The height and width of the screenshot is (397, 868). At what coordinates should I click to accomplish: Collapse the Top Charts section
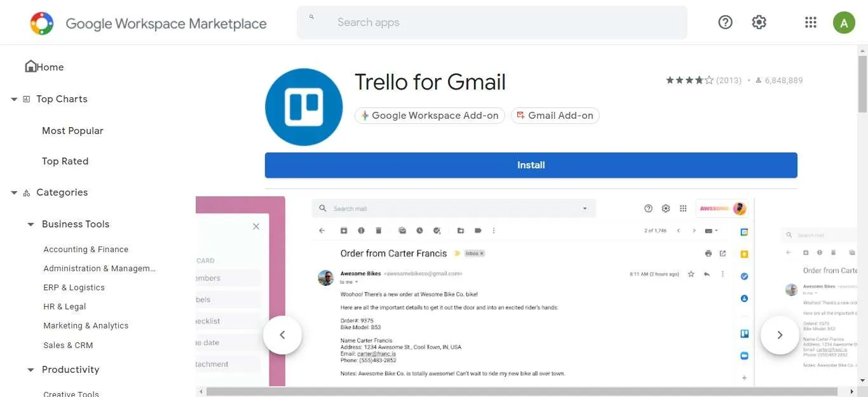click(x=14, y=99)
